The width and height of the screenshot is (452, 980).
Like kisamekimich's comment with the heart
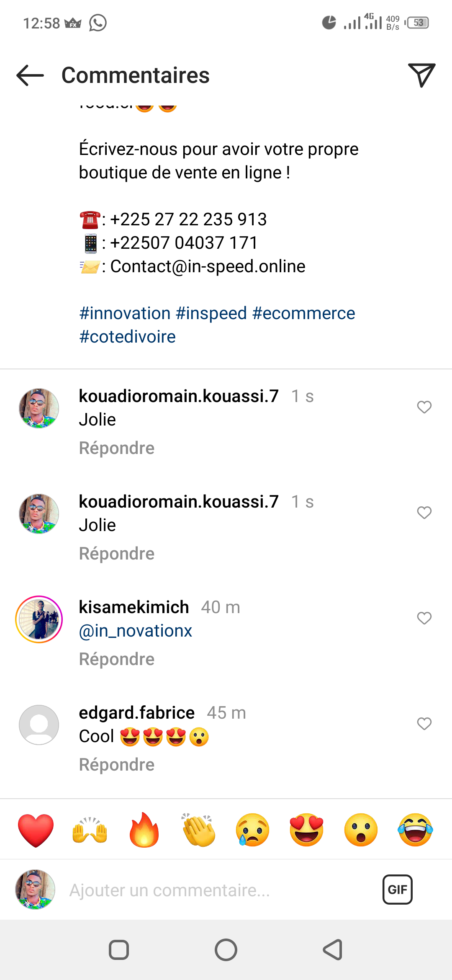coord(424,618)
